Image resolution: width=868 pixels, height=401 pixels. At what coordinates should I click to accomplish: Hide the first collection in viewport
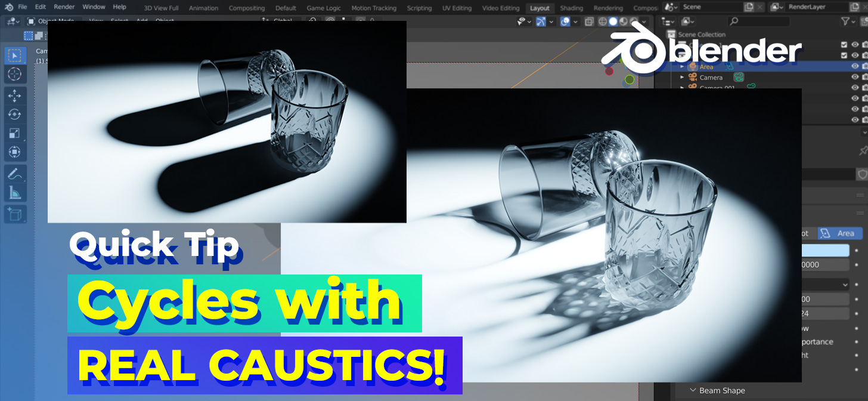pos(855,45)
